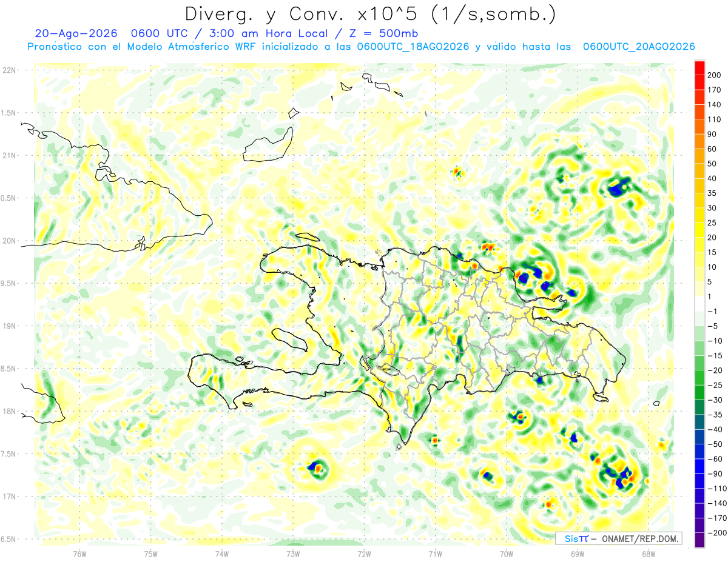Viewport: 728px width, 562px height.
Task: Click longitude axis label '72W'
Action: [364, 554]
